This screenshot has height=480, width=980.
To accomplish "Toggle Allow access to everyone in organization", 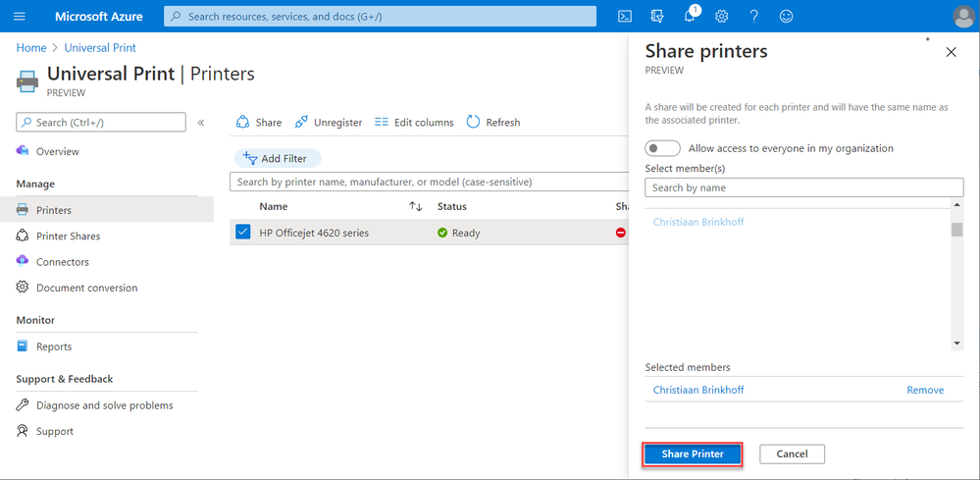I will 662,148.
